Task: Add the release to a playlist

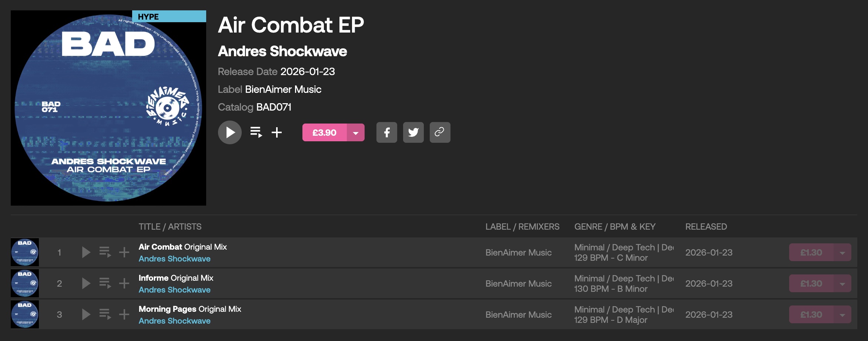Action: 277,132
